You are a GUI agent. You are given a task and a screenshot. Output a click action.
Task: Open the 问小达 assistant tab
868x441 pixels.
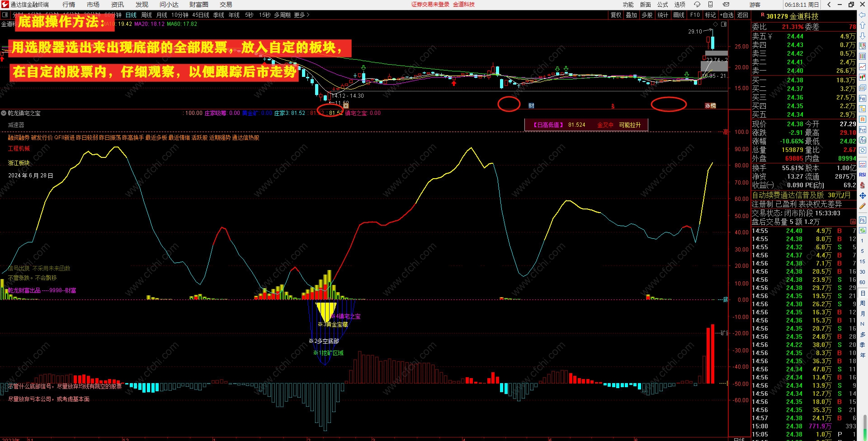169,5
